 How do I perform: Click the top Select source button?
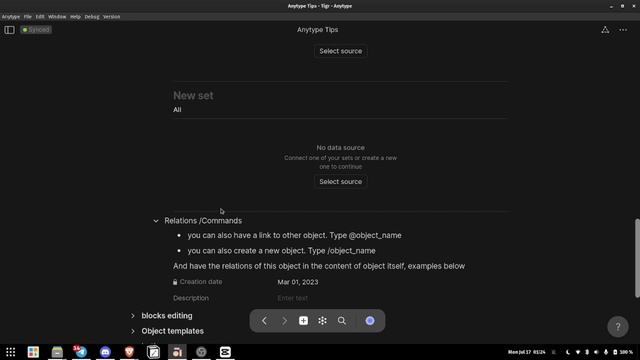(x=340, y=51)
